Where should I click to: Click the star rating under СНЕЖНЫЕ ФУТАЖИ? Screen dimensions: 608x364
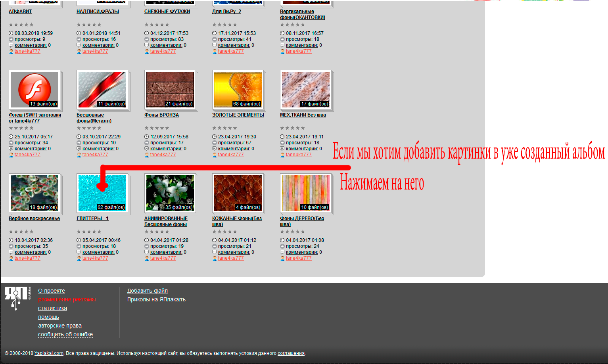pos(157,25)
